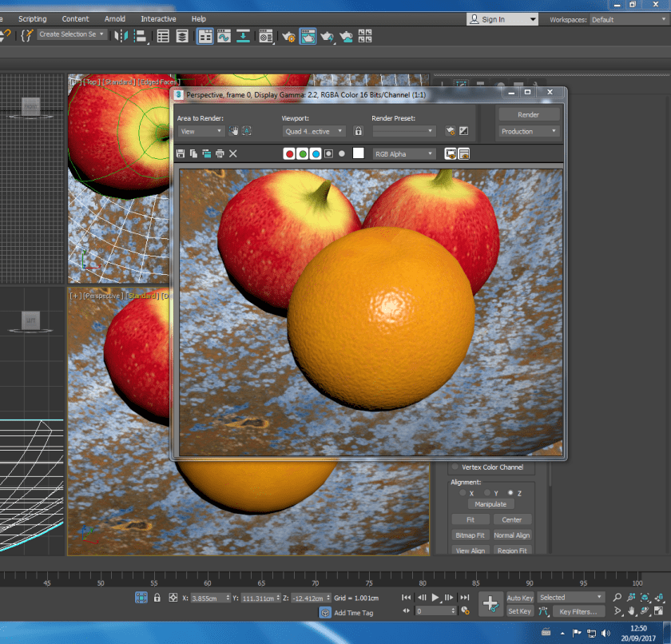Open the Curve Editor from toolbar
Image resolution: width=671 pixels, height=644 pixels.
tap(224, 36)
